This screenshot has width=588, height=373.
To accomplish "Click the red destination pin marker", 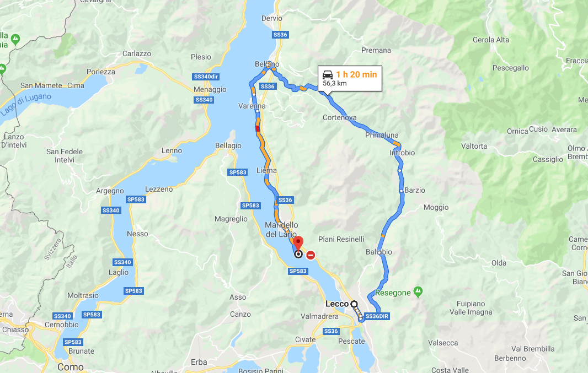I will point(298,242).
